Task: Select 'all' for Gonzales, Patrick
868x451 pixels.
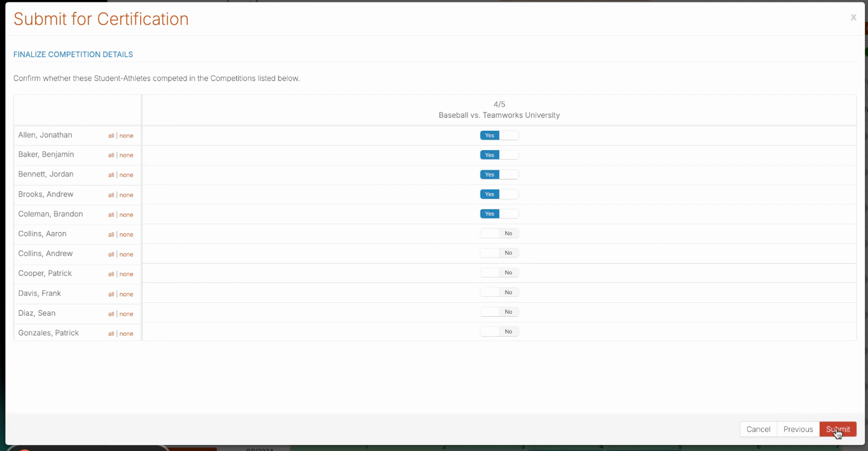Action: (111, 334)
